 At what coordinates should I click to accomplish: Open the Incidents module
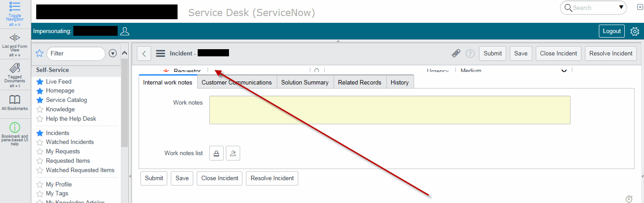pyautogui.click(x=57, y=133)
